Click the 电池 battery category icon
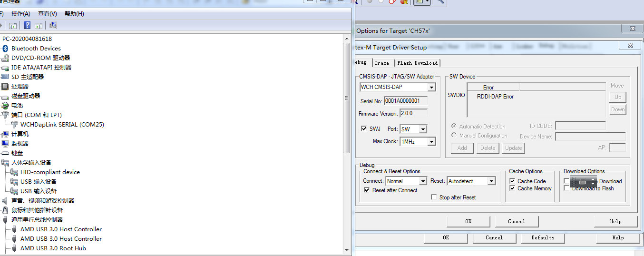 [6, 106]
